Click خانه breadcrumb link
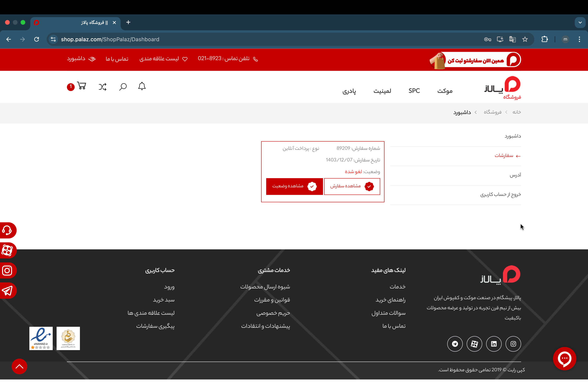 click(x=517, y=112)
